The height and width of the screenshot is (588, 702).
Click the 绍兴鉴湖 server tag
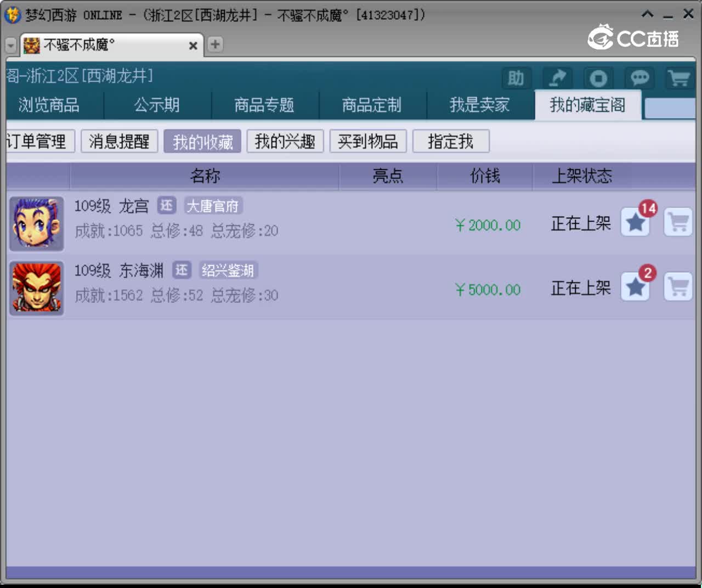click(x=228, y=270)
